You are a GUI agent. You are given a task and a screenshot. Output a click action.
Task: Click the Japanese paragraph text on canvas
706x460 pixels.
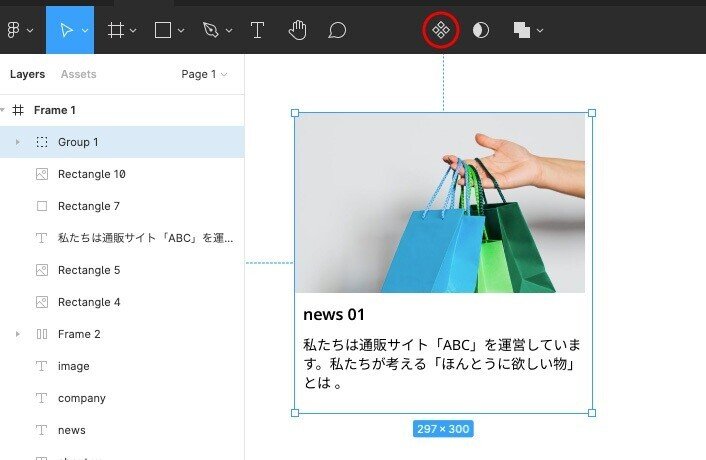click(x=442, y=364)
